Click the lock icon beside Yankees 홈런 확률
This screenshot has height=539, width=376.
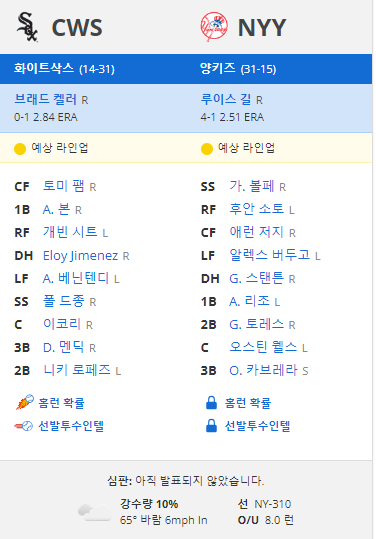pyautogui.click(x=211, y=403)
